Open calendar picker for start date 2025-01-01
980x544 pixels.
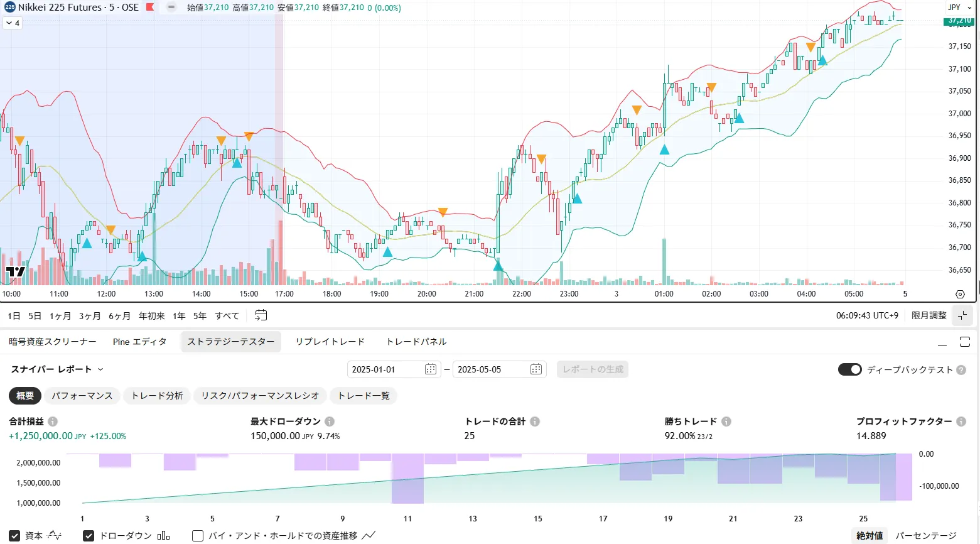point(431,369)
